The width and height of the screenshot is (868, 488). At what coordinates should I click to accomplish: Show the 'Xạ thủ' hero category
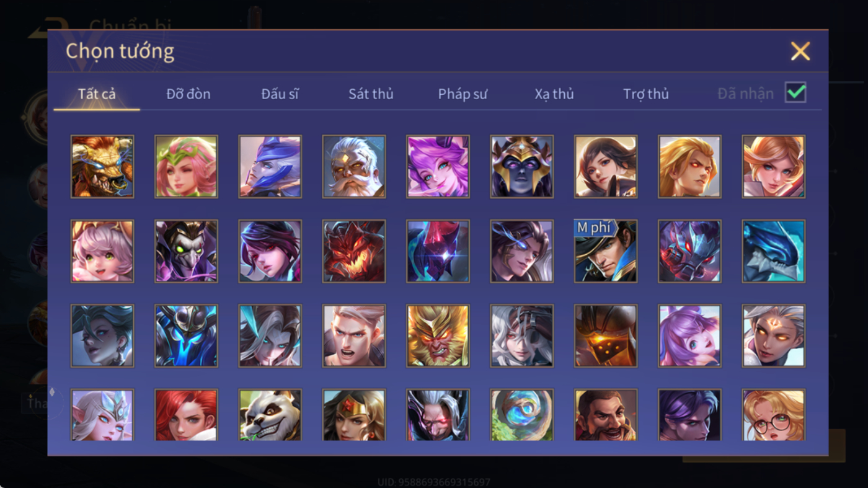(554, 94)
